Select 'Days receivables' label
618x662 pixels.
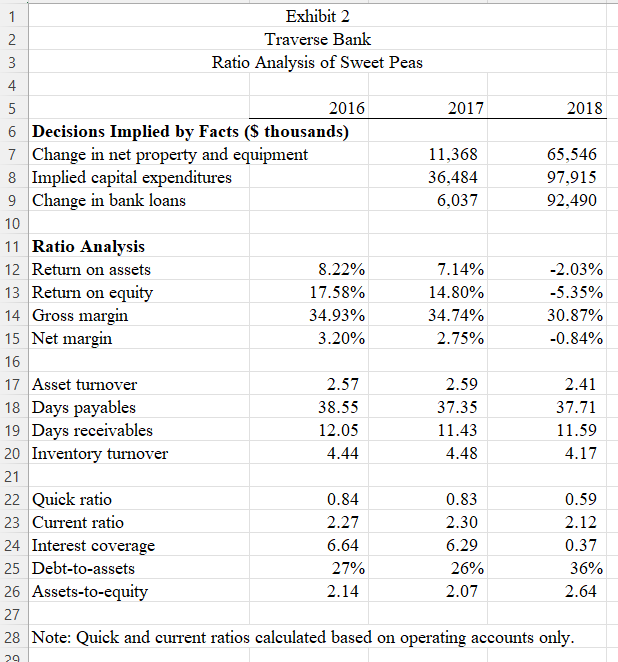[92, 431]
